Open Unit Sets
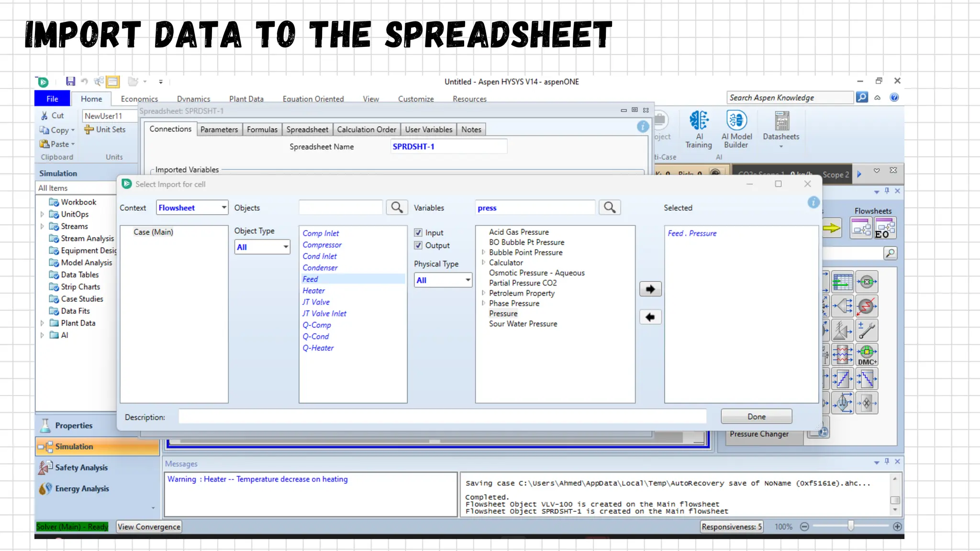Screen dimensions: 980x551 105,130
